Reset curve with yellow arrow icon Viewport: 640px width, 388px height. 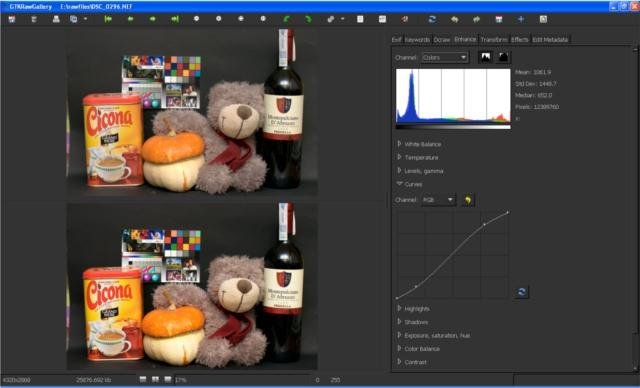click(468, 200)
